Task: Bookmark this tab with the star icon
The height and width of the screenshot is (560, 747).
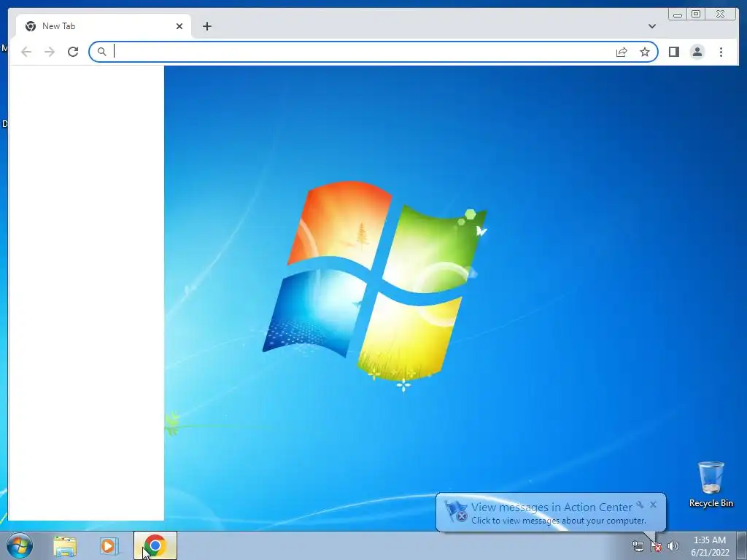Action: pos(645,52)
